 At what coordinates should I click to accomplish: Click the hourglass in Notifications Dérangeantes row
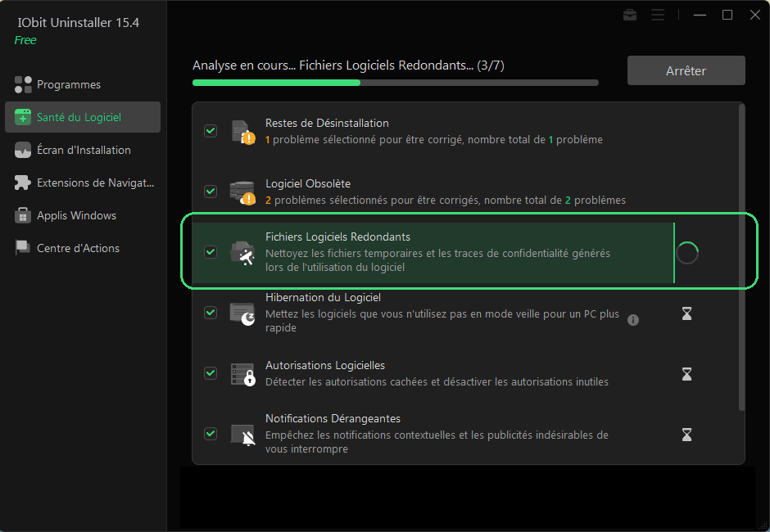click(x=687, y=435)
